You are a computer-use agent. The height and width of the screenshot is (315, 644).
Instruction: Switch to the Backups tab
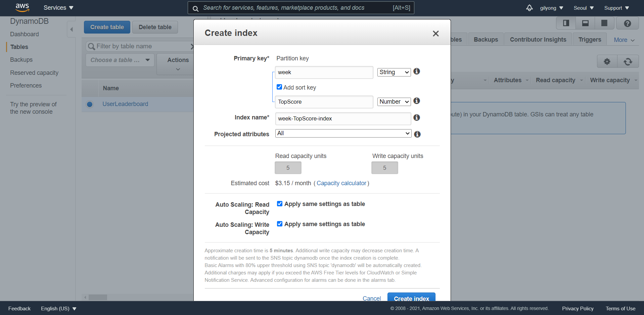tap(486, 40)
